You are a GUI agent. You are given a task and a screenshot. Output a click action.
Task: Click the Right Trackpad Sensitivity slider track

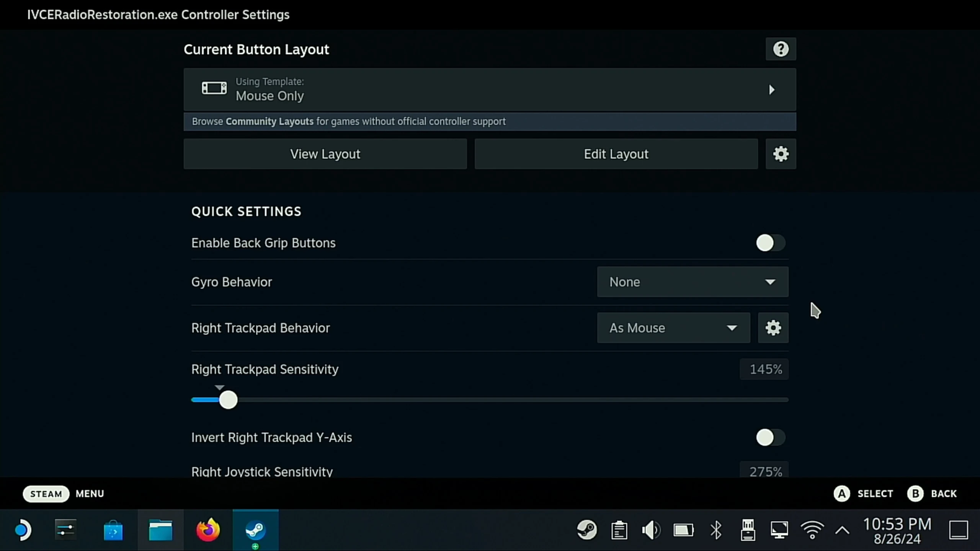[490, 400]
